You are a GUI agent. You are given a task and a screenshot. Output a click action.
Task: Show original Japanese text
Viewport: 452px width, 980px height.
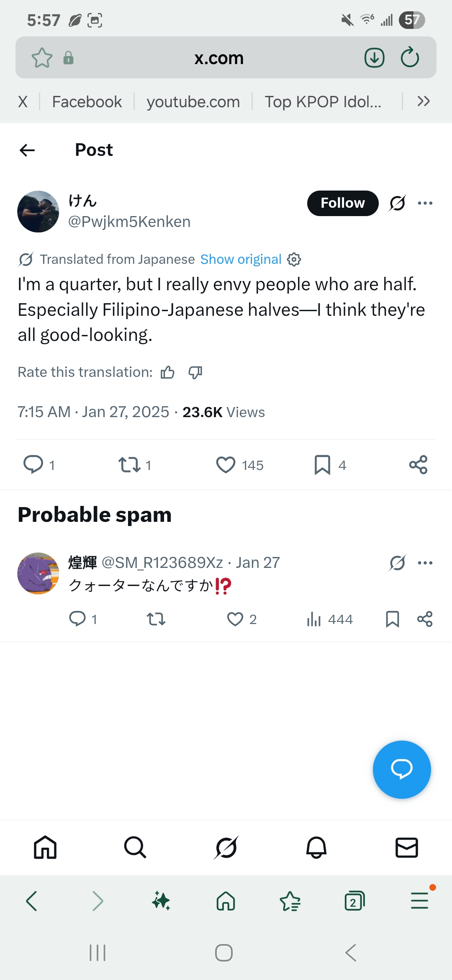pos(240,259)
